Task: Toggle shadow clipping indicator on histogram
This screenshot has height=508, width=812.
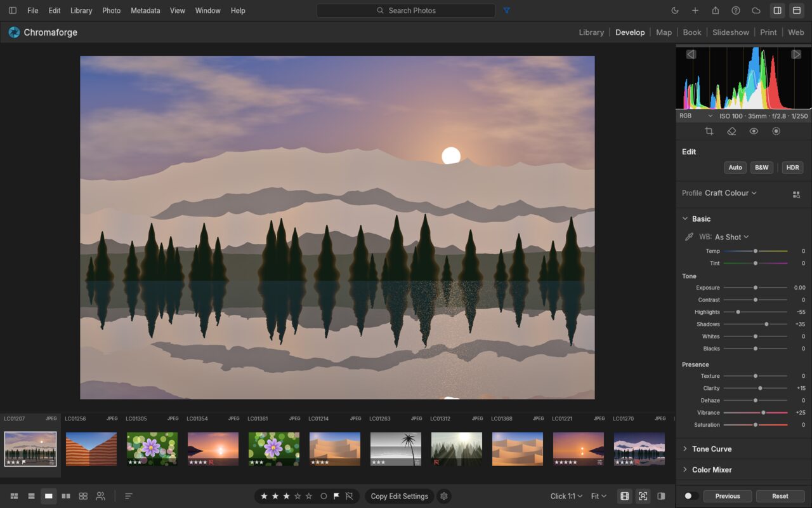Action: click(691, 55)
